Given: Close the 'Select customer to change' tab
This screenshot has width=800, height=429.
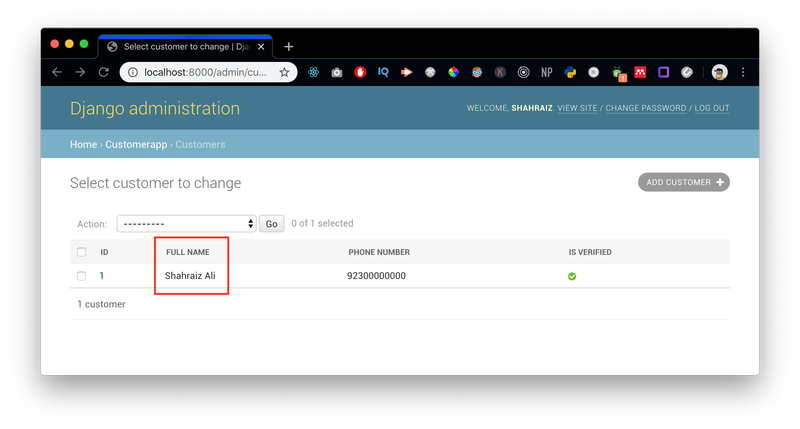Looking at the screenshot, I should tap(261, 47).
